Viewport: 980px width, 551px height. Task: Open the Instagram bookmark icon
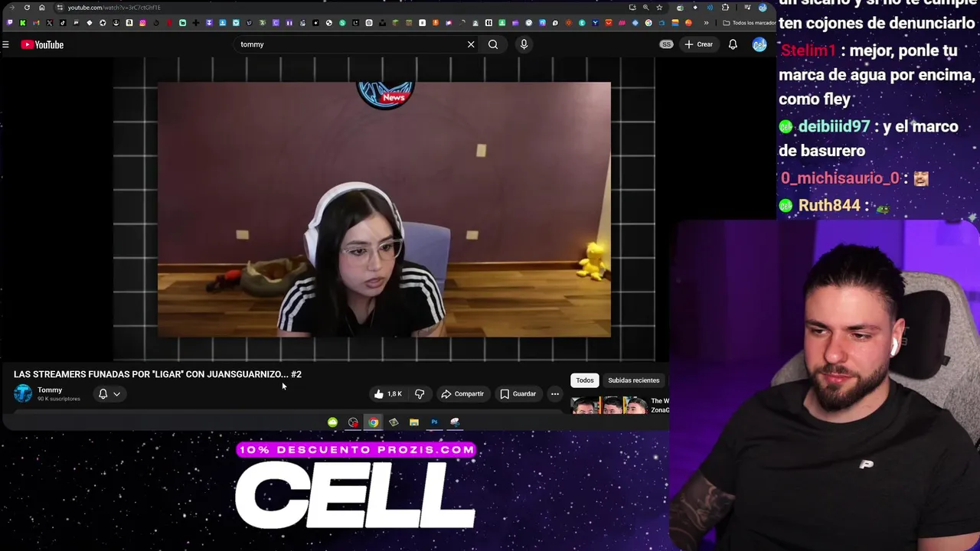tap(142, 23)
